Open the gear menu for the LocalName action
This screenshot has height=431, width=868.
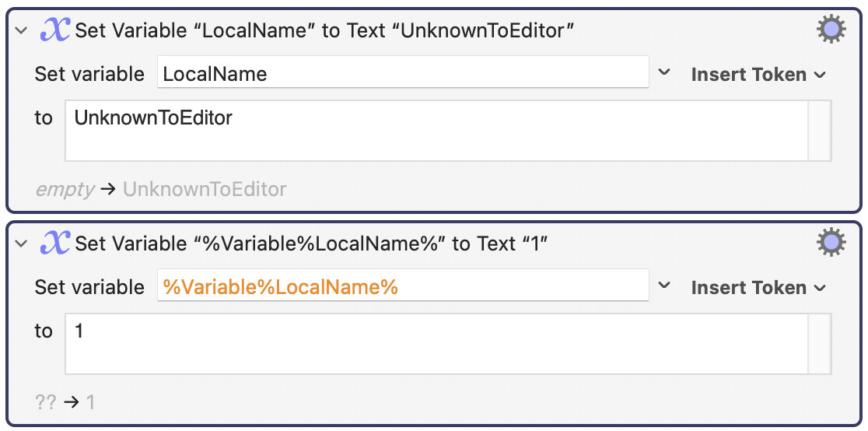point(831,30)
